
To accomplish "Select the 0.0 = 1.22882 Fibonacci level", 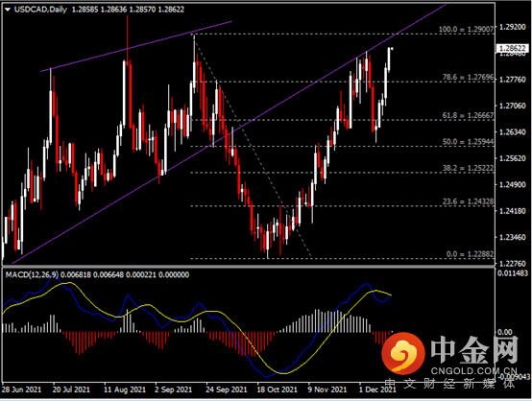I will click(x=470, y=254).
